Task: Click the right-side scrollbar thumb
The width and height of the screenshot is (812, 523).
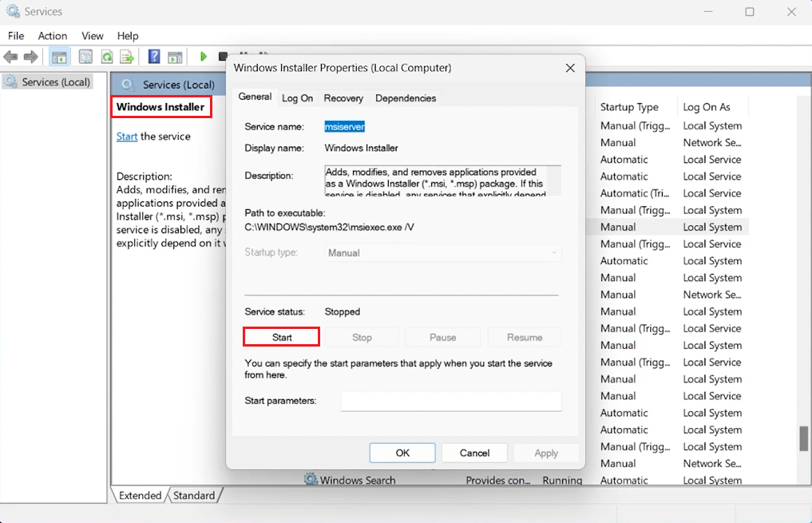Action: pos(805,439)
